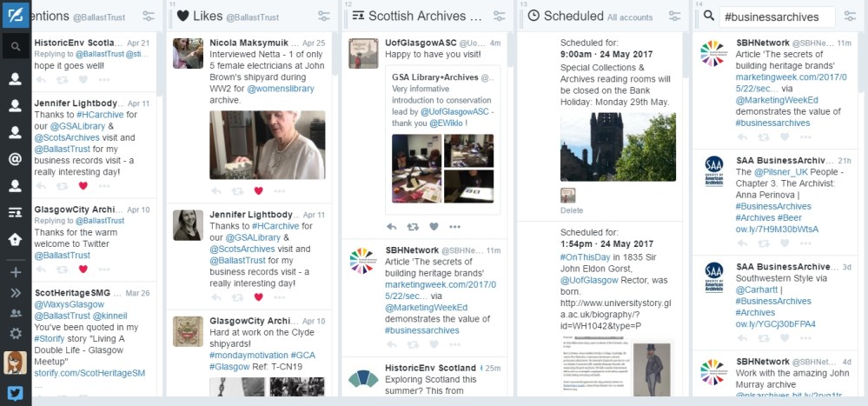Click the #businessarchives search field
The height and width of the screenshot is (406, 868).
point(776,17)
